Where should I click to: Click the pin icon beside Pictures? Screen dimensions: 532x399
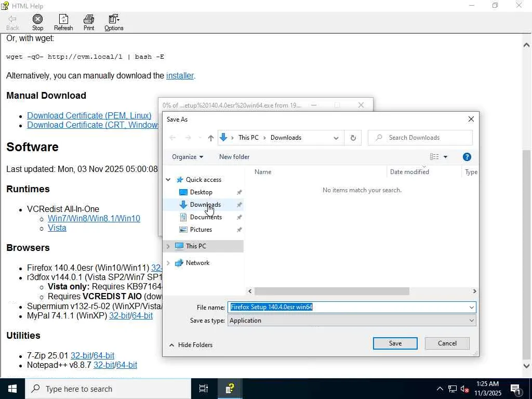(239, 230)
